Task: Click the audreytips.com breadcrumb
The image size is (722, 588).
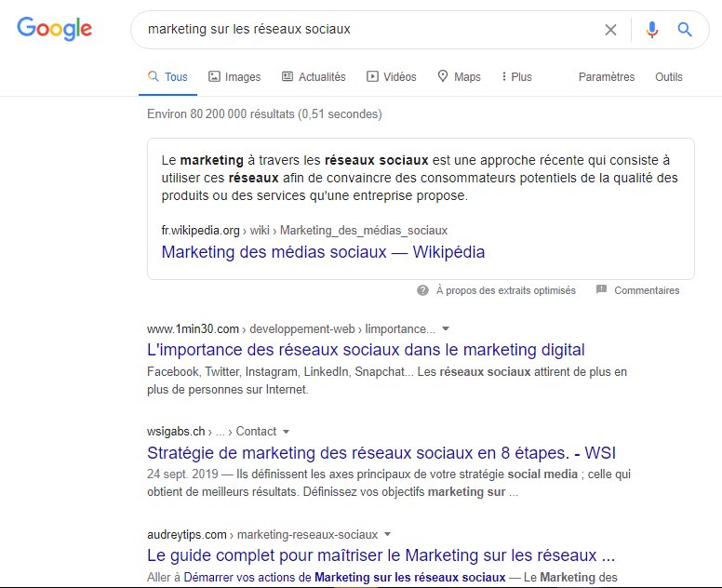Action: (262, 535)
